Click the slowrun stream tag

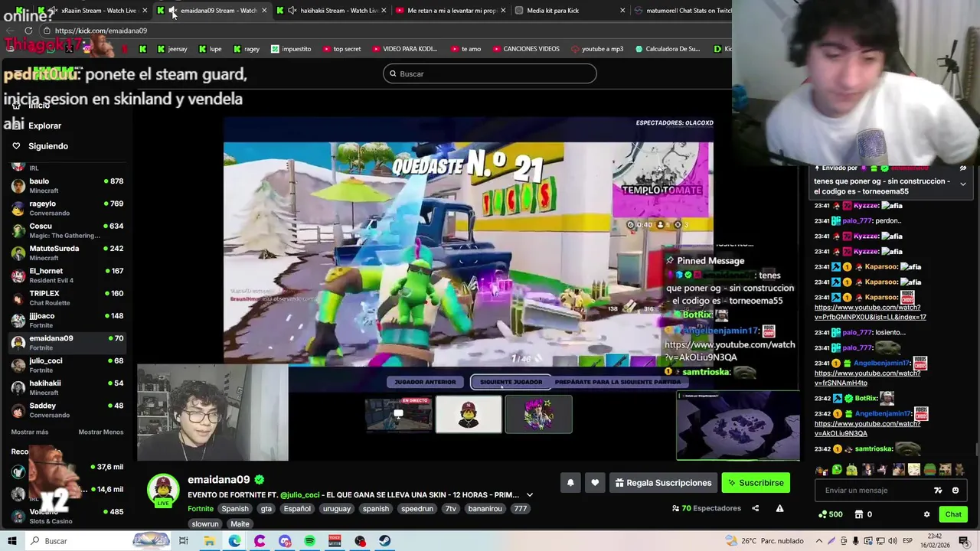click(205, 524)
